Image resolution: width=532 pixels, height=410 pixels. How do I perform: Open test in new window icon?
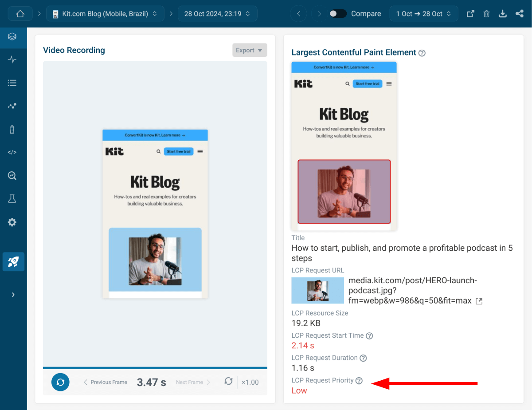click(470, 14)
